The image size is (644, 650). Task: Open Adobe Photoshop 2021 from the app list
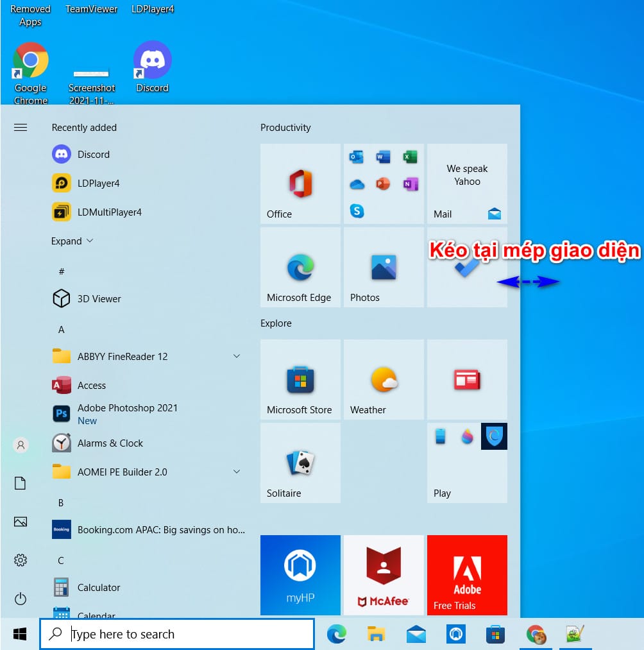149,414
